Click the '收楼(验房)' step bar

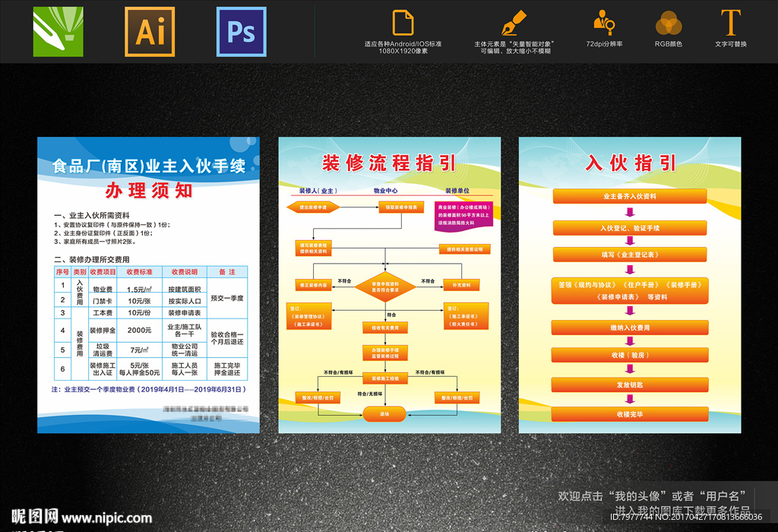[630, 355]
